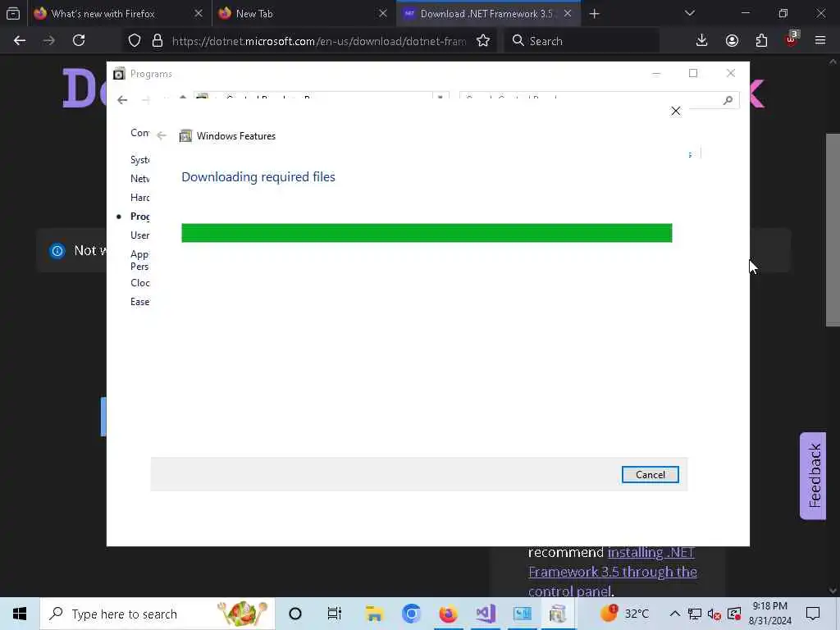This screenshot has height=630, width=840.
Task: Open the Windows Start menu
Action: pyautogui.click(x=20, y=614)
